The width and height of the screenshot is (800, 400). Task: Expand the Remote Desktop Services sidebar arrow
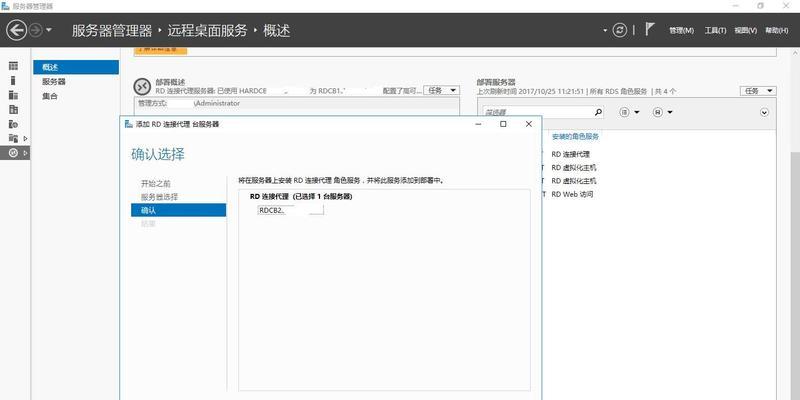[26, 153]
